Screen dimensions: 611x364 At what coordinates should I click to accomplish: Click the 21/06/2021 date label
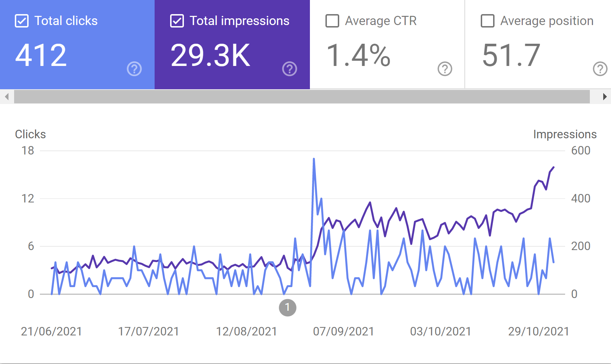point(52,332)
